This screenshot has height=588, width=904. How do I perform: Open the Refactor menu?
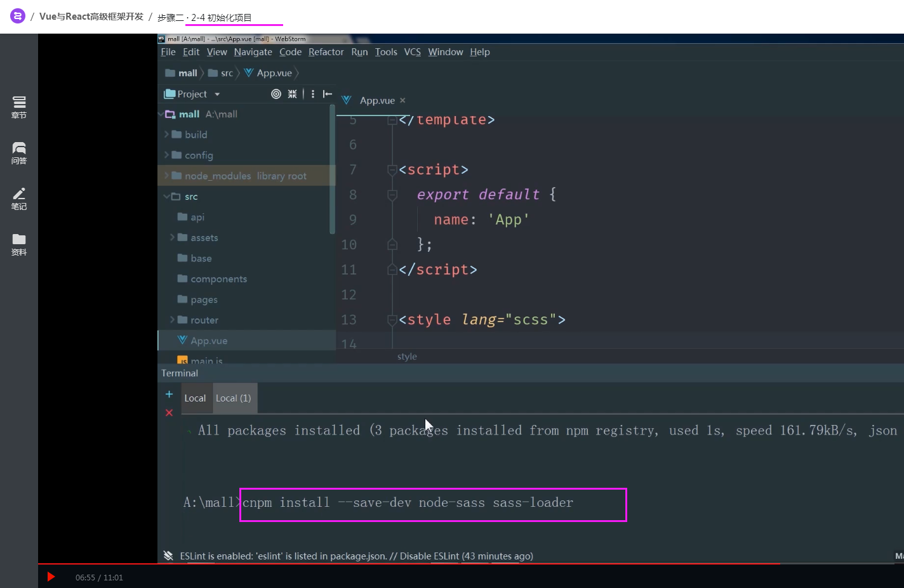coord(326,52)
